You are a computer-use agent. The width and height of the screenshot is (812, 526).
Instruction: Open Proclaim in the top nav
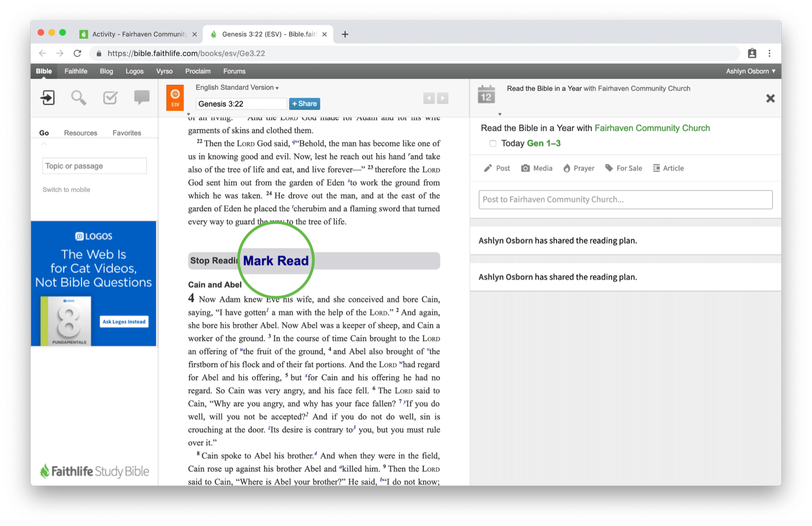[x=198, y=71]
